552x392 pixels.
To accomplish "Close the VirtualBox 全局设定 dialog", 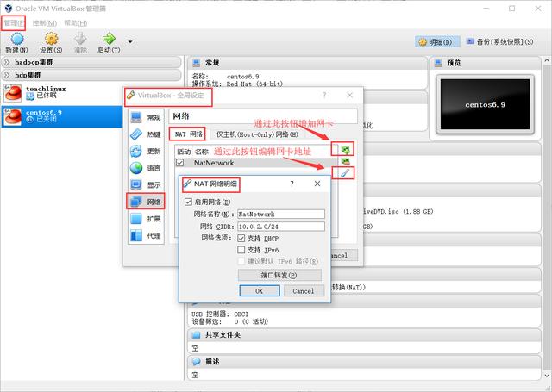I will point(349,95).
